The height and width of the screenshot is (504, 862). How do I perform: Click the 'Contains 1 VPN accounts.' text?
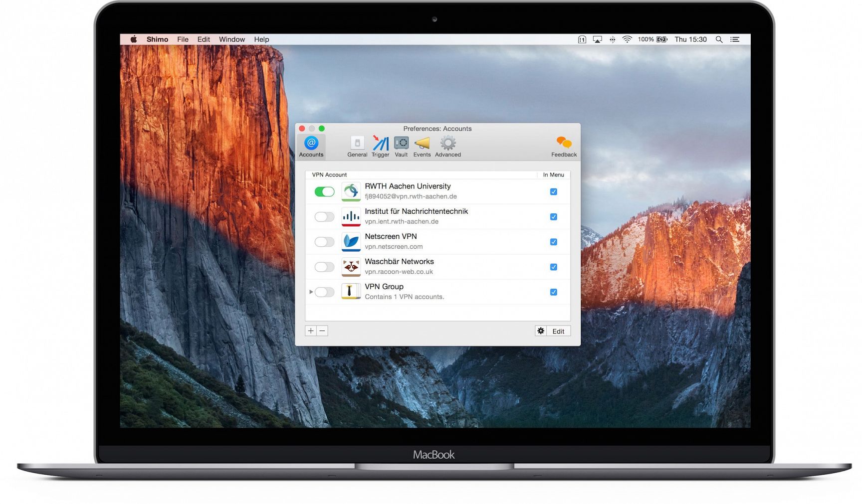click(404, 297)
